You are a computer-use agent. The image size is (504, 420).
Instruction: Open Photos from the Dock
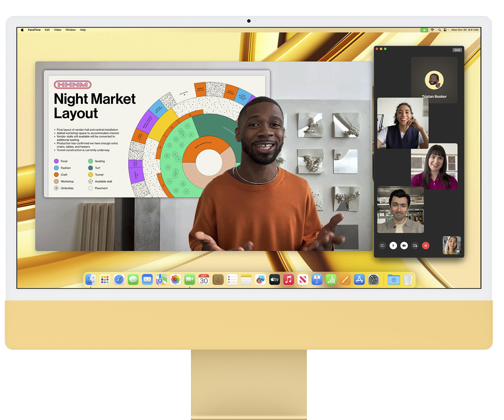tap(176, 280)
